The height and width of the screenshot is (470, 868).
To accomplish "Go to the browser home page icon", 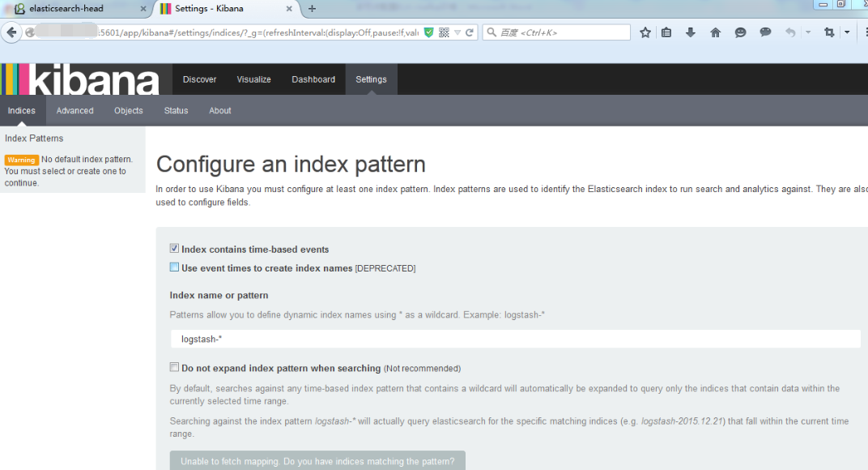I will tap(715, 32).
